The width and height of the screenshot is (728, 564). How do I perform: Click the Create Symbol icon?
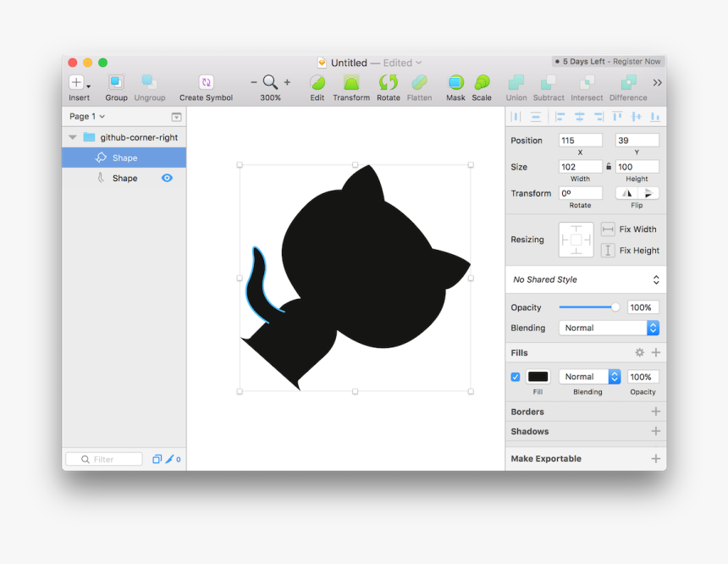(207, 82)
